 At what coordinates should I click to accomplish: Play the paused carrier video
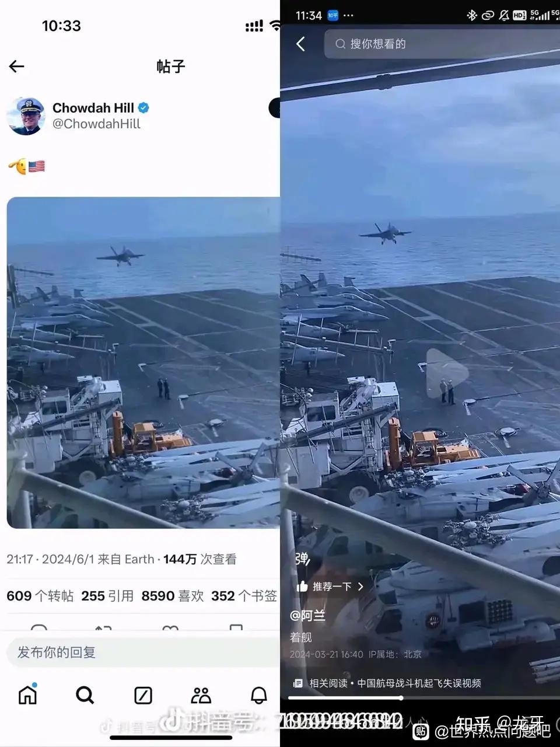click(x=446, y=373)
